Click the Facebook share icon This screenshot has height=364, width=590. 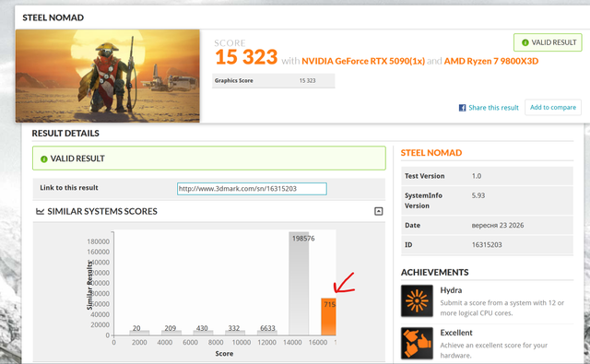[x=462, y=108]
